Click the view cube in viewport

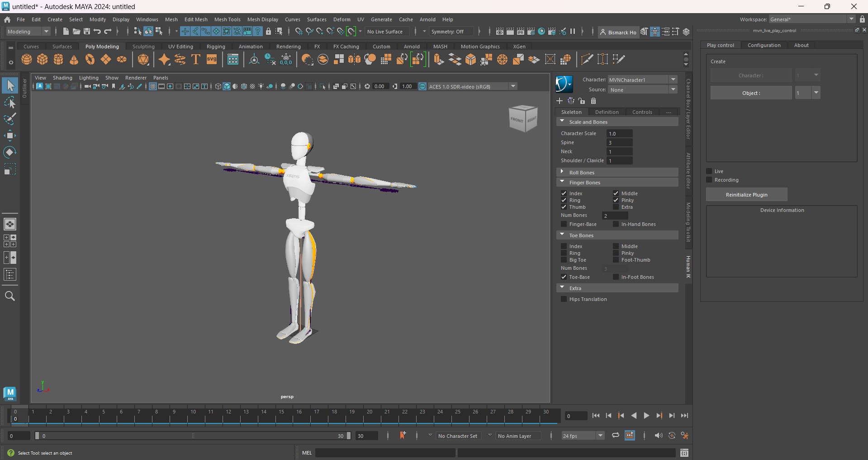coord(523,118)
